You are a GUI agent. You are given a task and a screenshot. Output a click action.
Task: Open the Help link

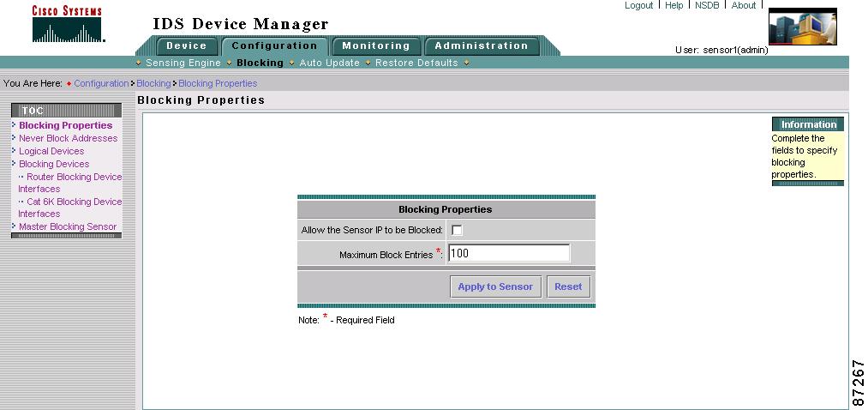pos(673,5)
